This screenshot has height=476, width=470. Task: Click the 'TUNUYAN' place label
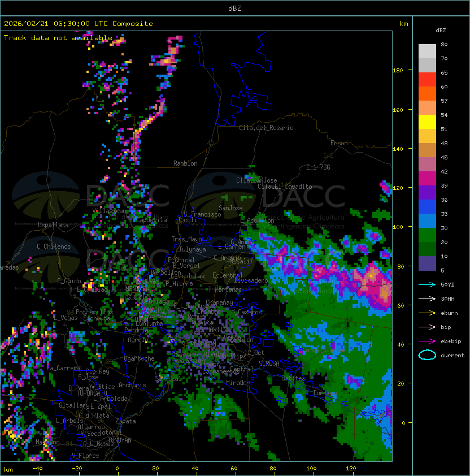tap(120, 440)
